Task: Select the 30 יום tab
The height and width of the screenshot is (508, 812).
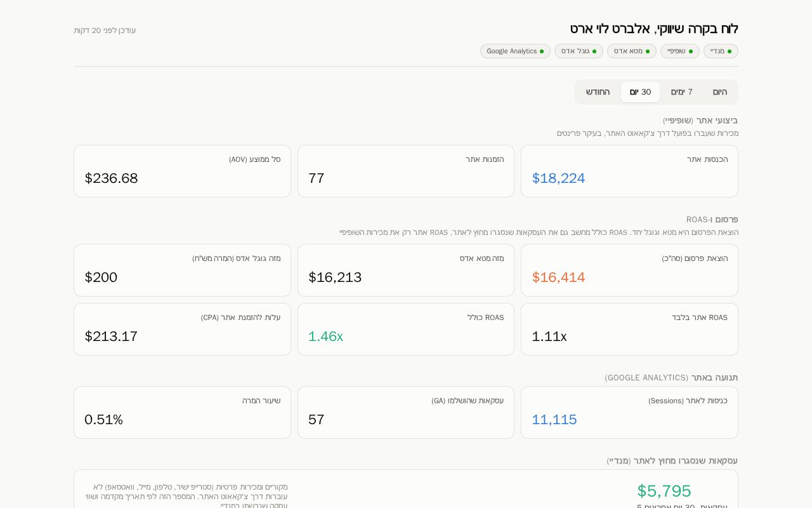Action: coord(640,92)
